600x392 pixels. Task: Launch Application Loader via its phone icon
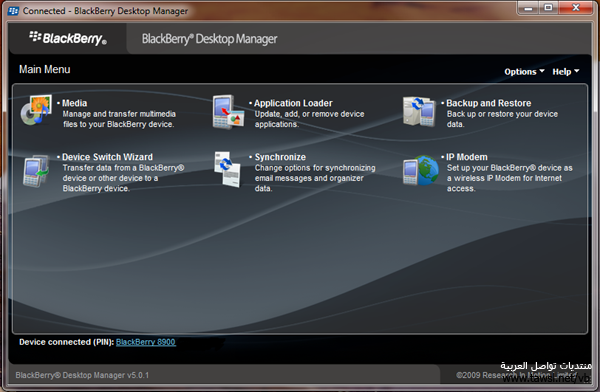[x=228, y=112]
